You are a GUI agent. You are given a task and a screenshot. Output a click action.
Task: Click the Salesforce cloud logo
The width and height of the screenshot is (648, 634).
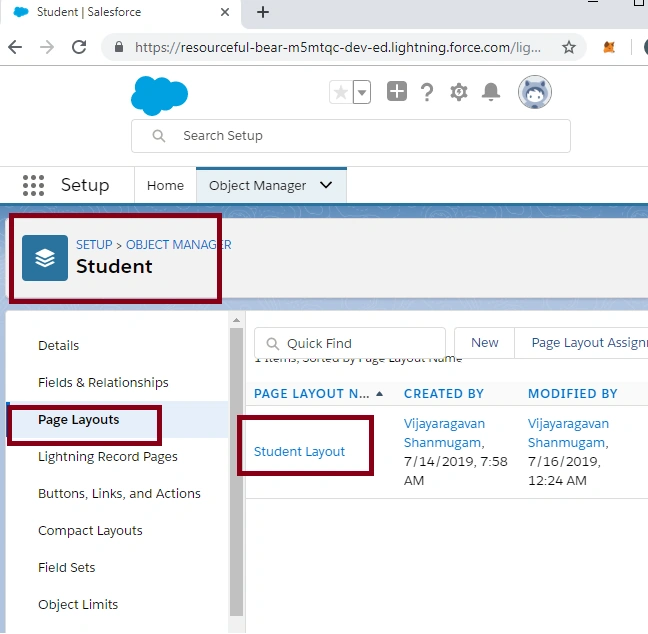click(160, 95)
